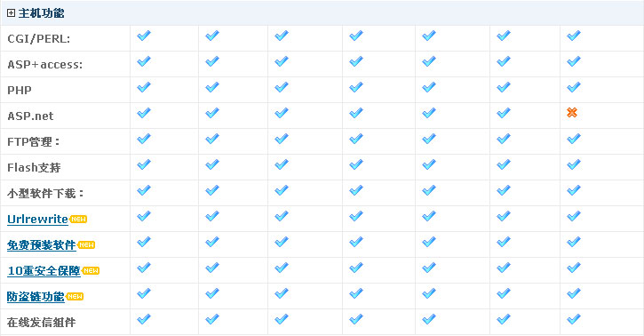
Task: Click last column checkmark in PHP row
Action: [x=574, y=87]
